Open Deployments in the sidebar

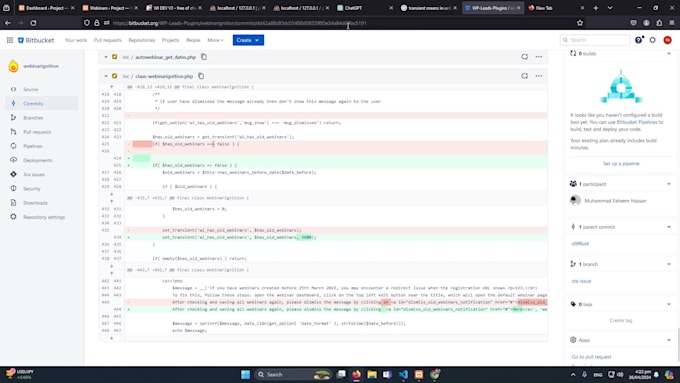pos(37,160)
